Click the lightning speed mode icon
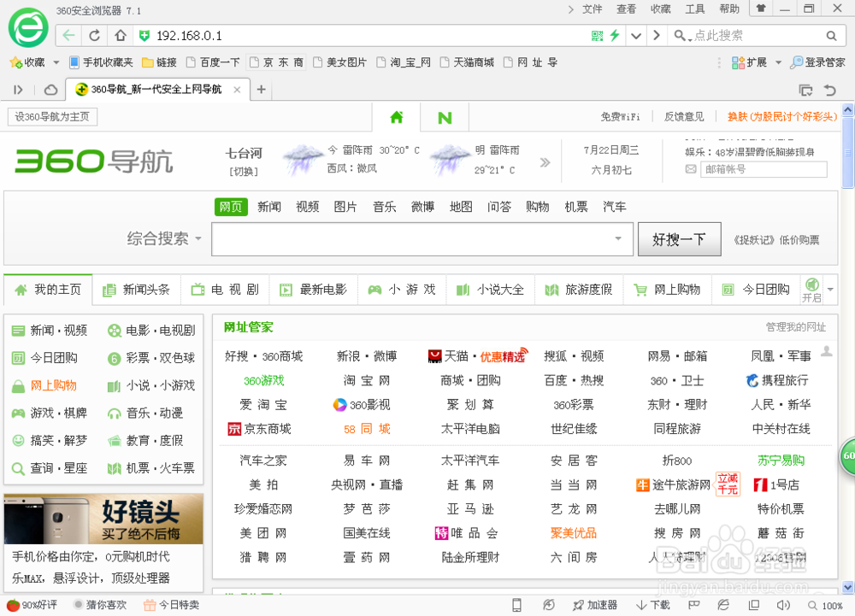The height and width of the screenshot is (616, 855). point(615,35)
